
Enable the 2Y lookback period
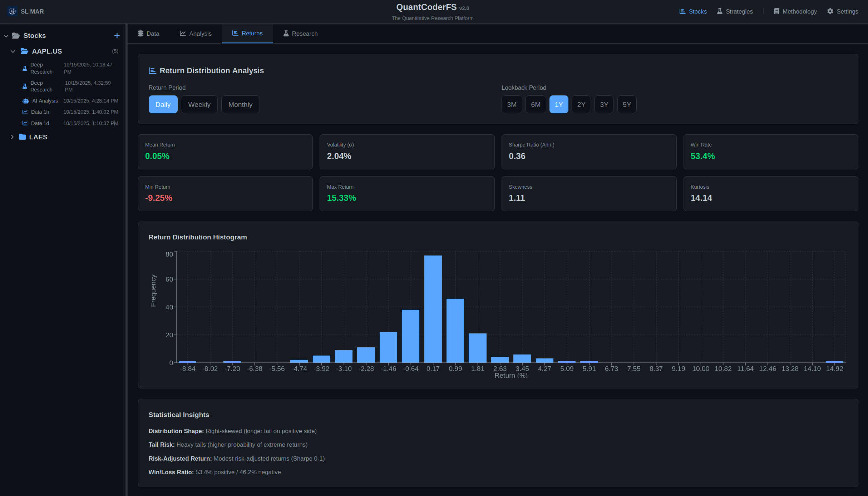pos(581,104)
